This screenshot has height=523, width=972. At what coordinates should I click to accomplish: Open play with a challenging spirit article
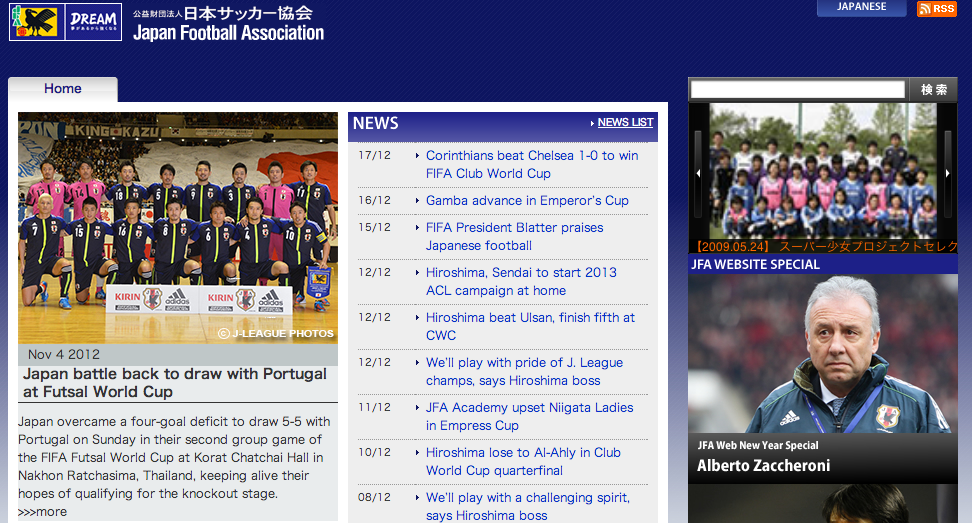(528, 506)
